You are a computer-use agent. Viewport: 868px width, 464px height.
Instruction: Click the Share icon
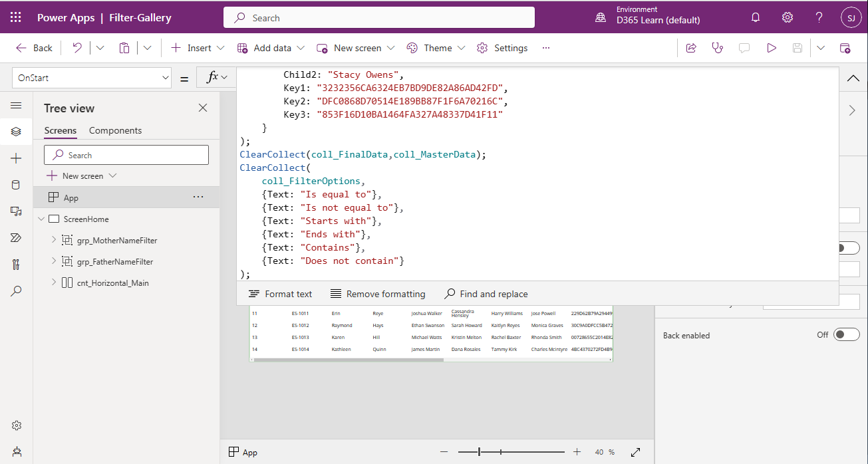coord(691,48)
